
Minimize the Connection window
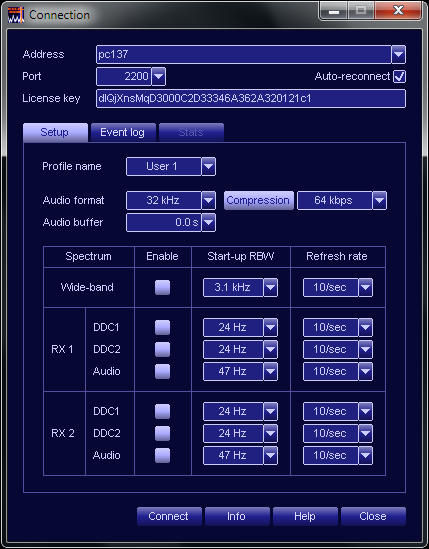pos(333,11)
